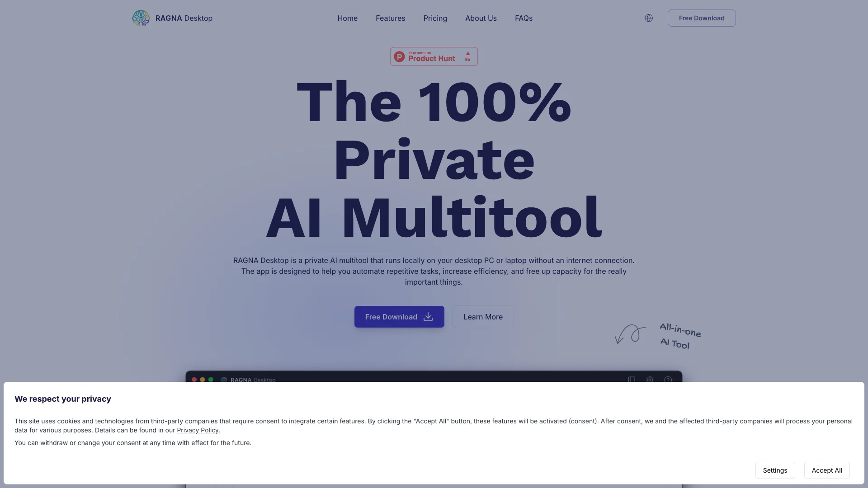Expand About Us navigation section
The image size is (868, 488).
pos(481,18)
